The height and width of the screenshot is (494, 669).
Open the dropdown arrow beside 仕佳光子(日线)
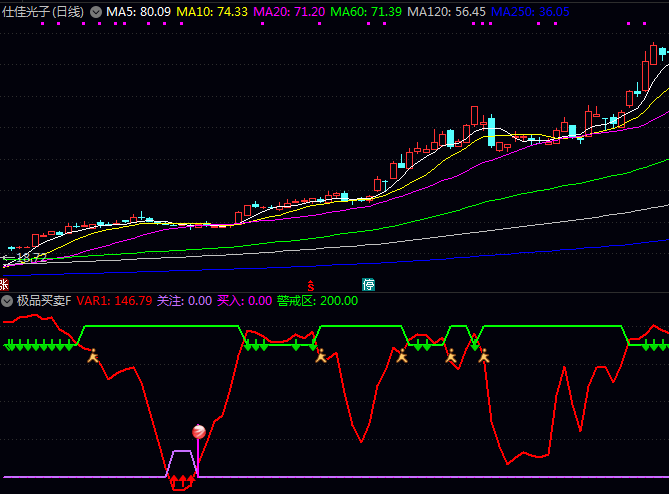tap(96, 11)
